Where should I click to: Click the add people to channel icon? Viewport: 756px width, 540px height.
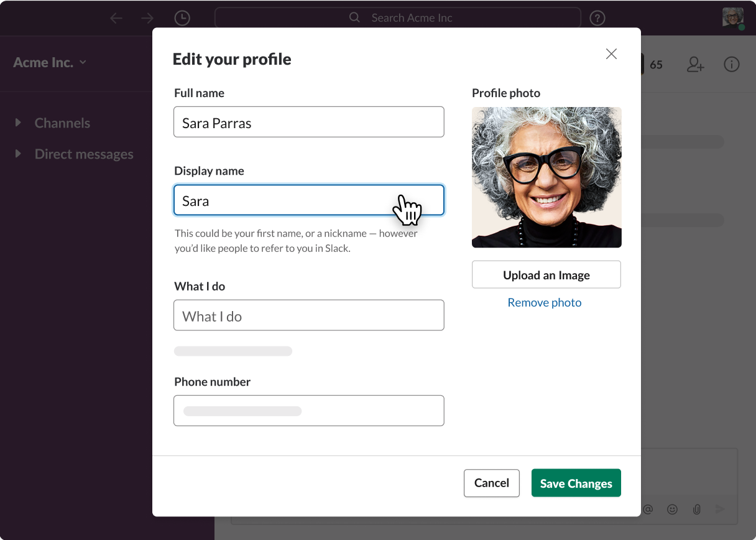click(696, 64)
